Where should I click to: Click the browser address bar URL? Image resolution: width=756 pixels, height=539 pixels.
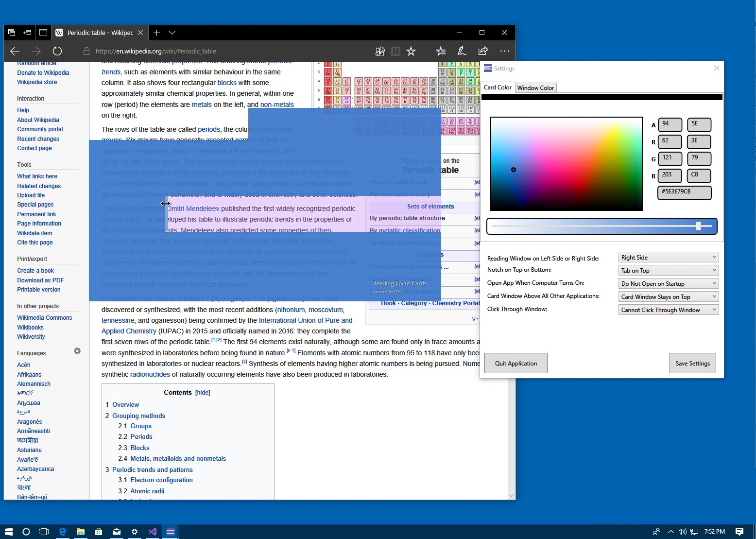(156, 51)
